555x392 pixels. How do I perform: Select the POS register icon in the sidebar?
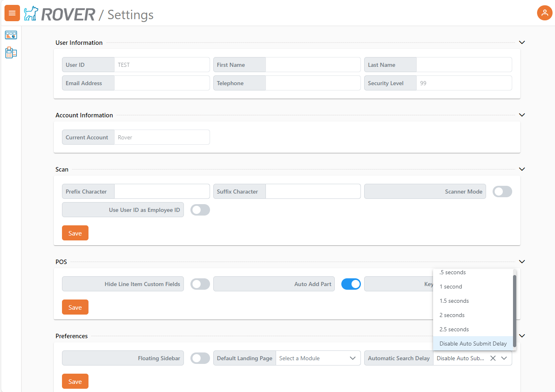tap(11, 52)
